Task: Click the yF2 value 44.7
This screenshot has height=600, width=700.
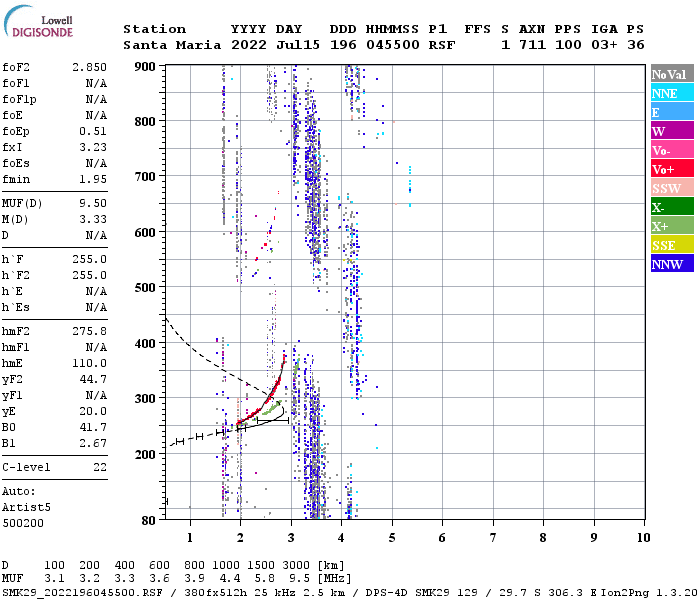Action: click(93, 380)
